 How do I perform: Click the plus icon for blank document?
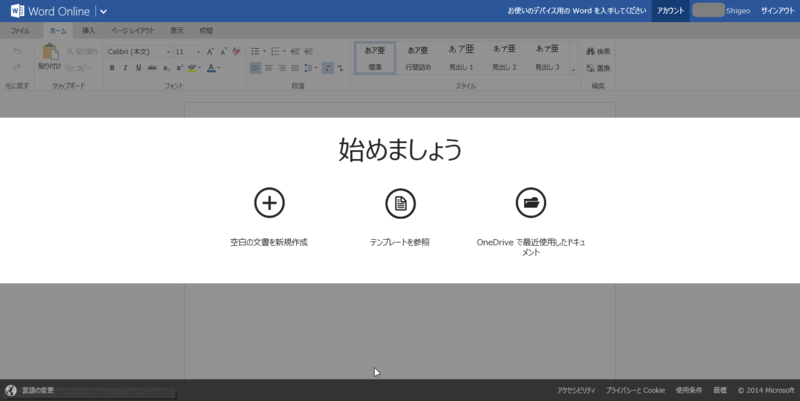[269, 203]
